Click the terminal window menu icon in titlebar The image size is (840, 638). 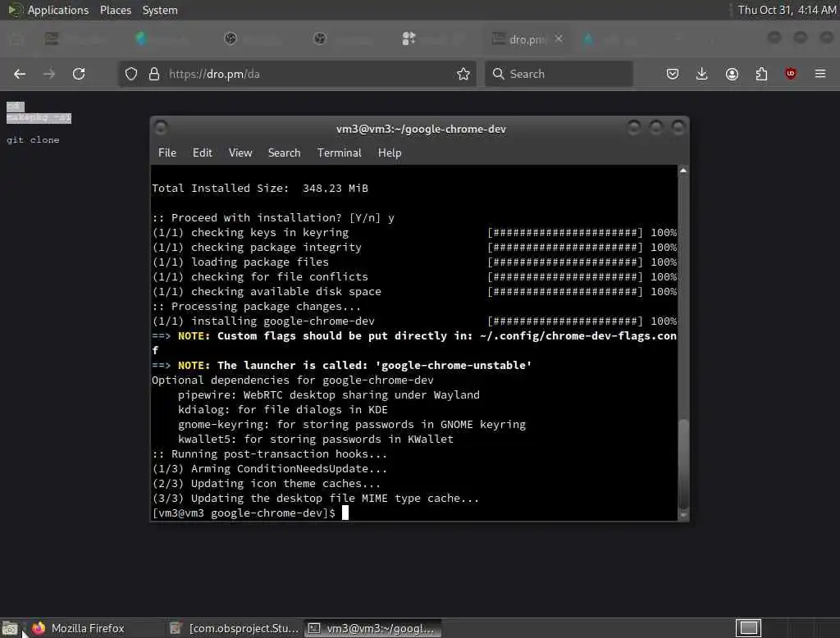coord(161,127)
